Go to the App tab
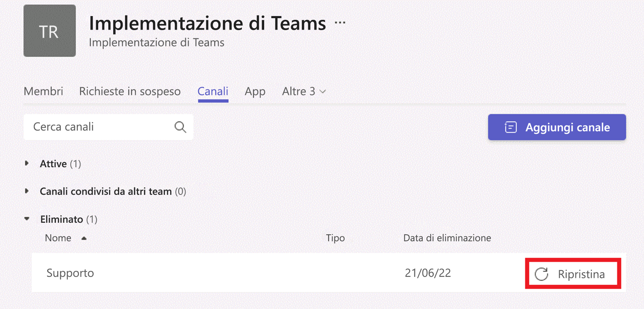 (255, 91)
